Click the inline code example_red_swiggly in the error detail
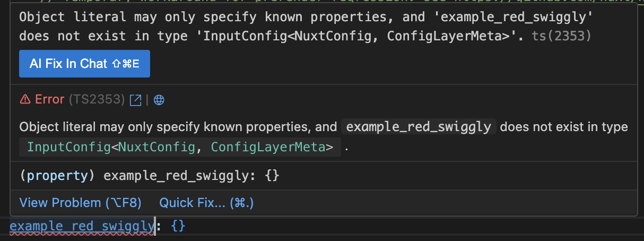Screen dimensions: 644x241 pyautogui.click(x=419, y=127)
